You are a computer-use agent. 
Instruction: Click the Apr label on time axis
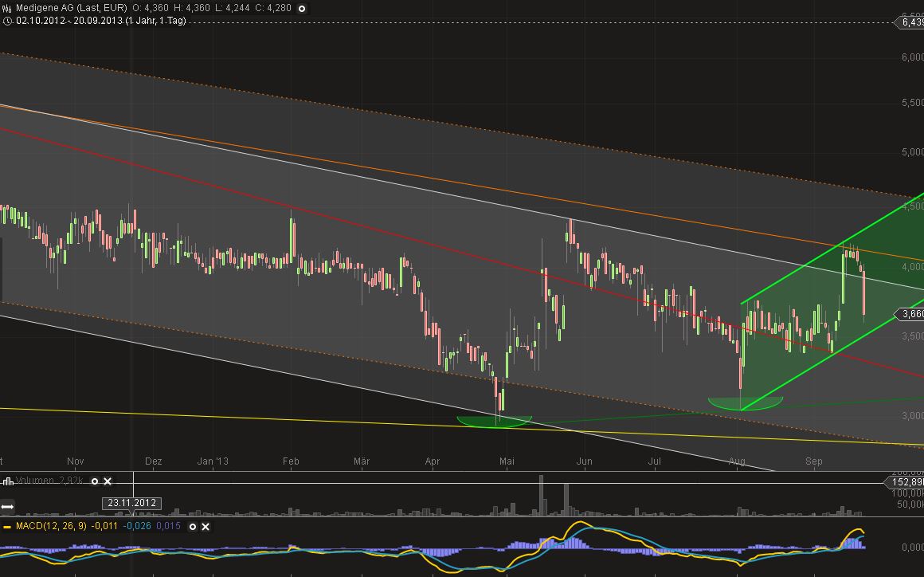point(433,461)
